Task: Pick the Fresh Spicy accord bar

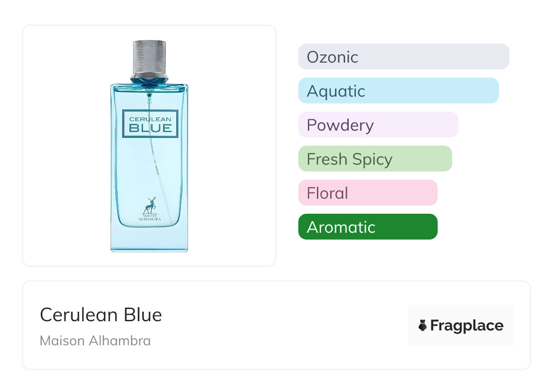Action: point(375,159)
